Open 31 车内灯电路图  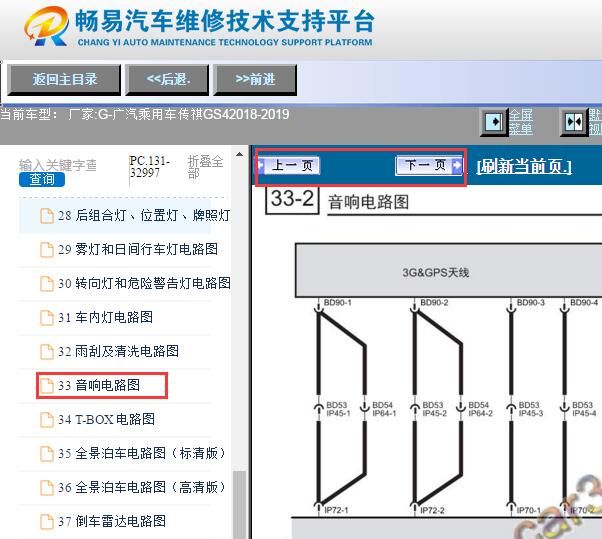pyautogui.click(x=105, y=317)
